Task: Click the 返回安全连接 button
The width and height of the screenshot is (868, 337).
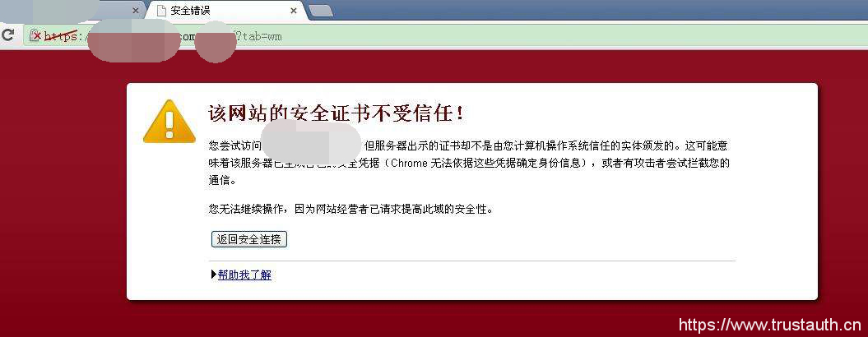Action: point(249,240)
